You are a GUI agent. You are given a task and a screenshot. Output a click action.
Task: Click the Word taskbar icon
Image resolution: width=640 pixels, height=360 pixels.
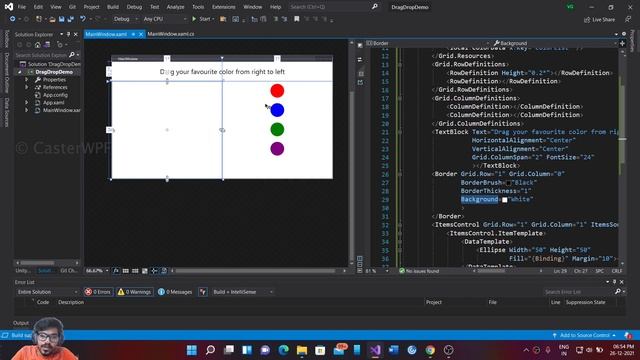click(x=393, y=350)
